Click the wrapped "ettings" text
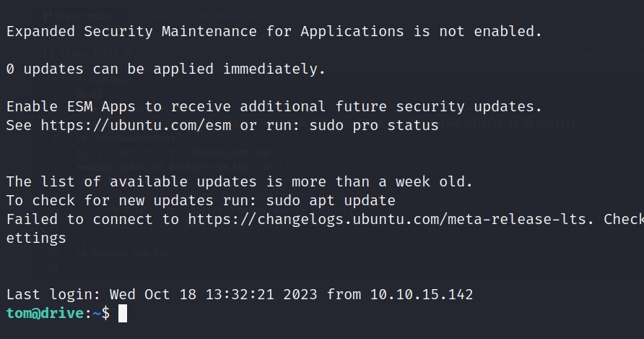 click(x=36, y=238)
